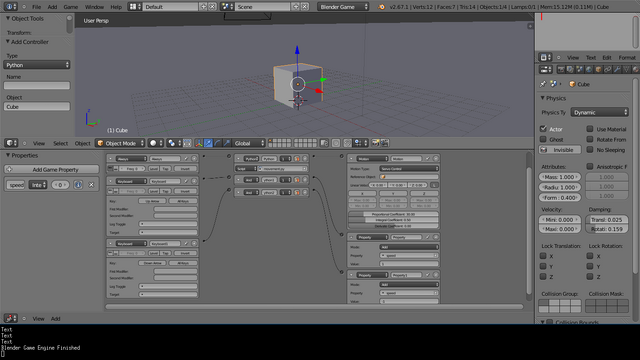Collapse the Properties panel in logic editor
This screenshot has width=640, height=360.
(8, 155)
